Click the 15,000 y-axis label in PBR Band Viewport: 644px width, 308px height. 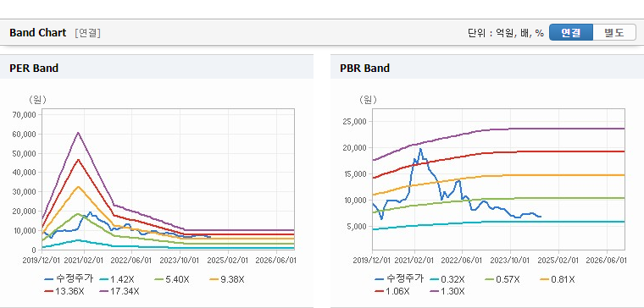[355, 174]
